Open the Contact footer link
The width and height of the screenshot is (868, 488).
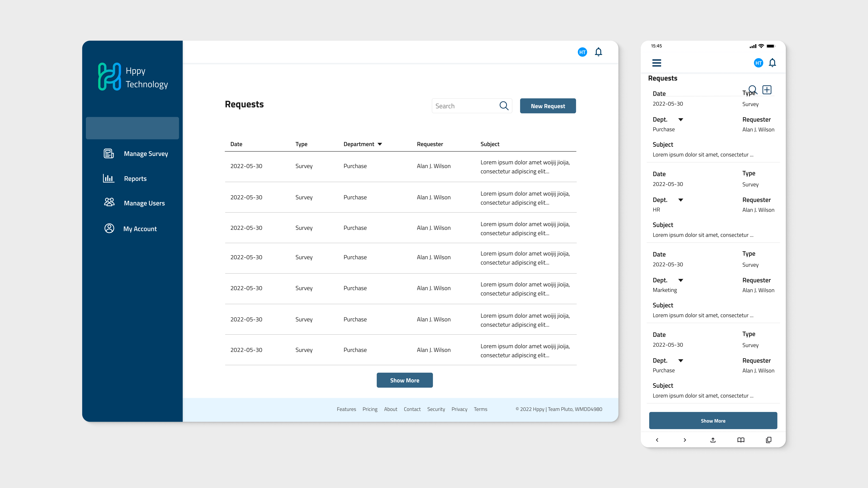click(x=412, y=409)
